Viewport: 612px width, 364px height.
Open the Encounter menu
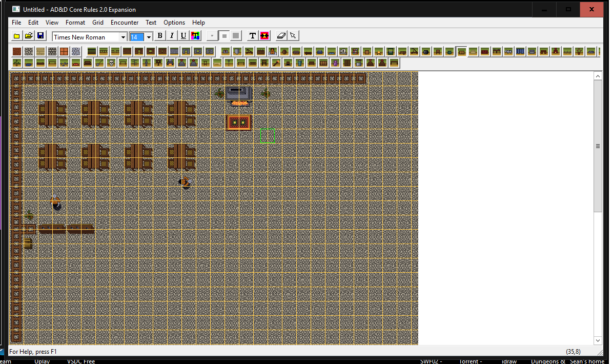click(125, 23)
